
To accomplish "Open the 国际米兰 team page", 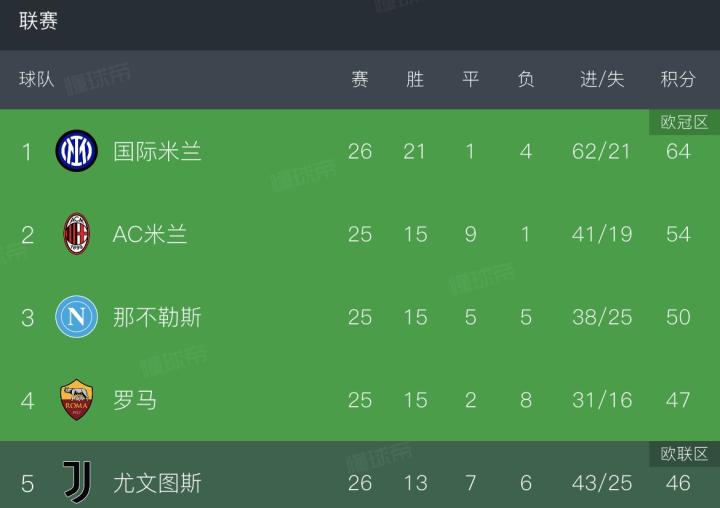I will coord(157,151).
